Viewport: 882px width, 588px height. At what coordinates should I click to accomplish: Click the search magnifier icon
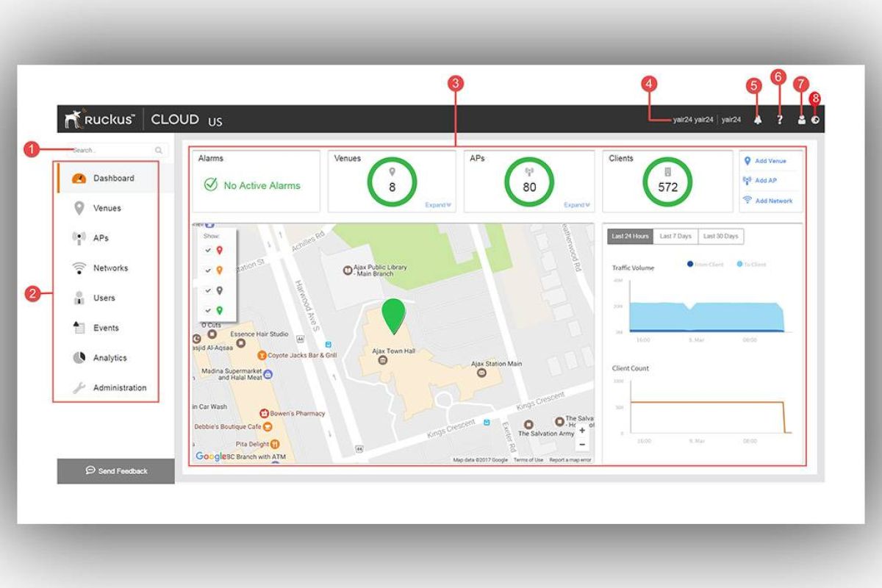[x=159, y=150]
